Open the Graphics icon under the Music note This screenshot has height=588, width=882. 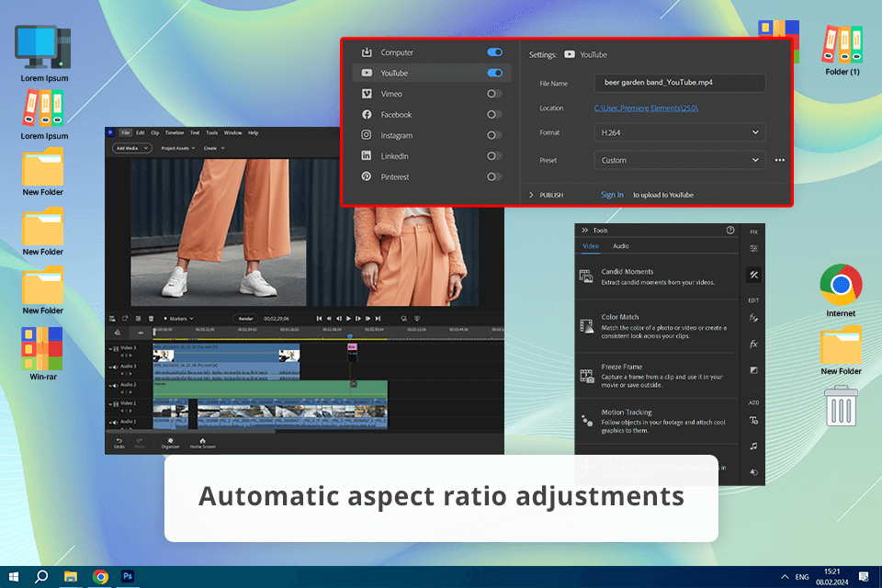pyautogui.click(x=753, y=472)
